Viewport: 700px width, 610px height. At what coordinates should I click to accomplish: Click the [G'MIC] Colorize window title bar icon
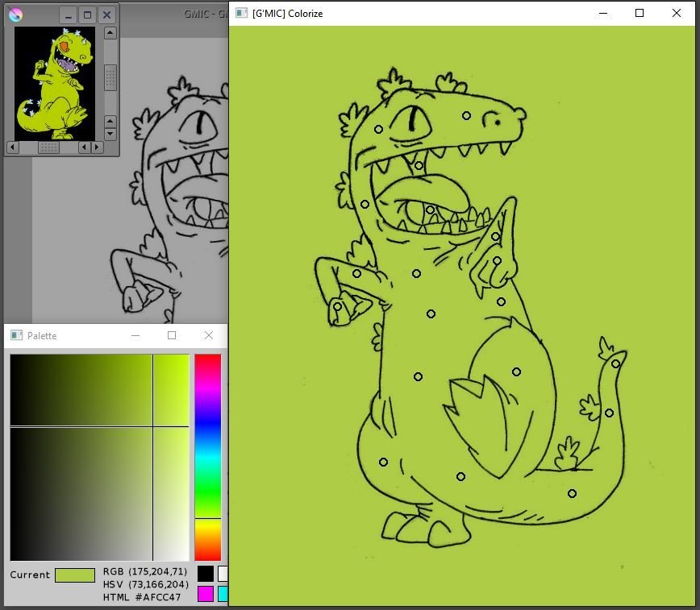(x=241, y=13)
